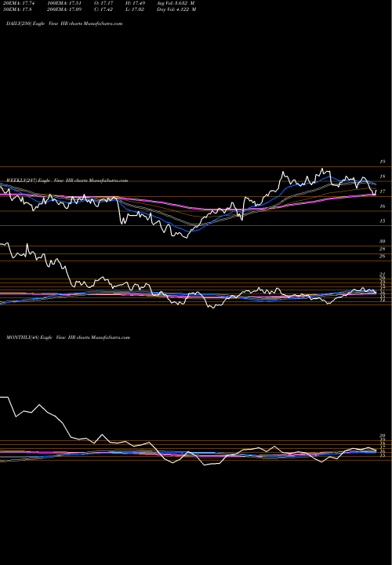Image resolution: width=392 pixels, height=565 pixels.
Task: Click the 50EMA: 17.8 value
Action: [17, 9]
